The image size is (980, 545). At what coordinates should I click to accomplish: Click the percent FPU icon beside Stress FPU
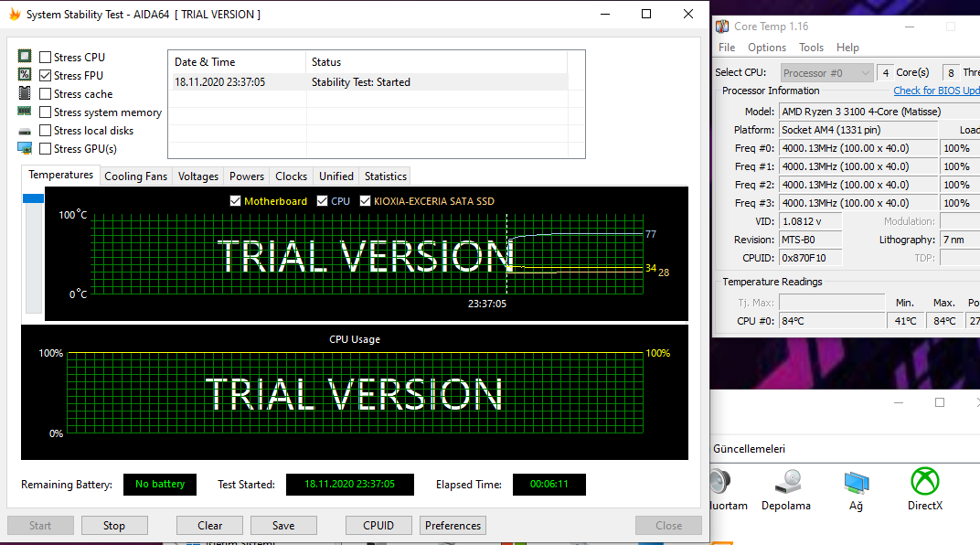click(25, 74)
